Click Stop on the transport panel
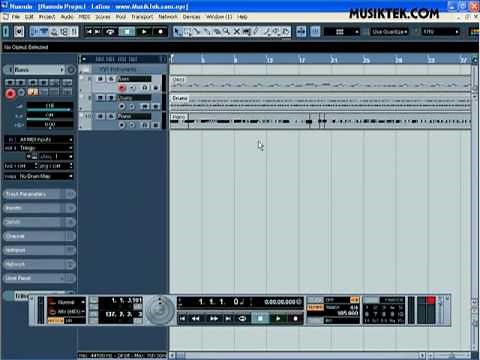The image size is (480, 360). pyautogui.click(x=260, y=319)
